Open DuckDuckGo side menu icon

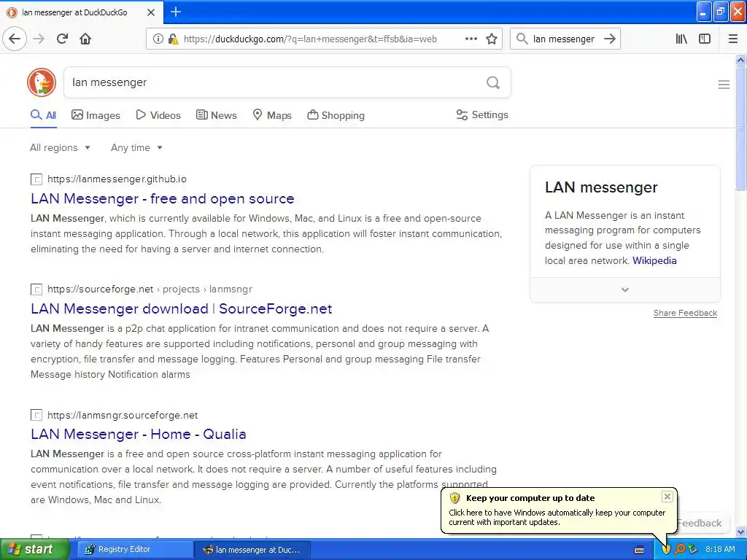pos(724,85)
